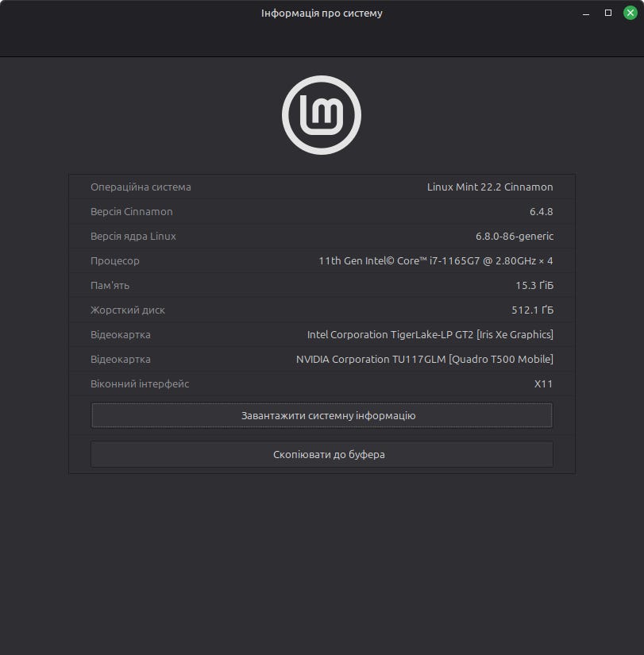Screen dimensions: 644x655
Task: Close the system information window
Action: coord(631,13)
